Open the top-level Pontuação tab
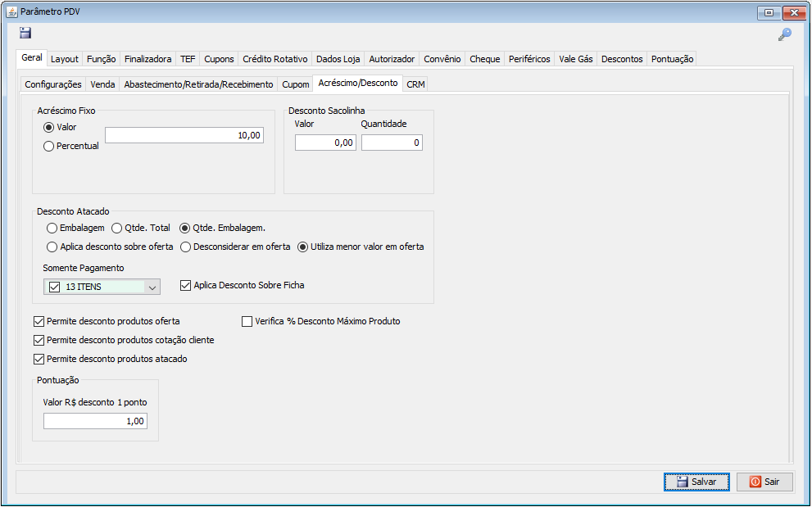This screenshot has width=812, height=507. [672, 59]
